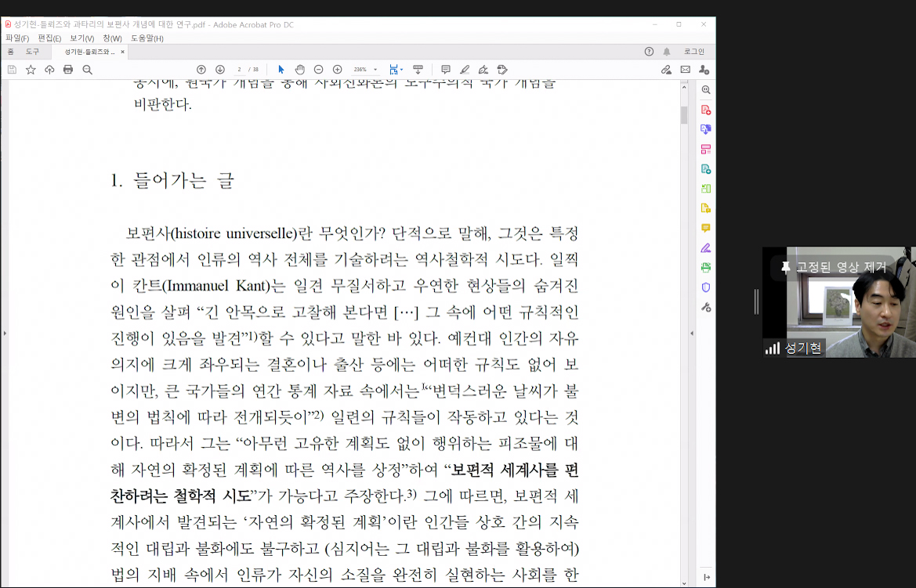This screenshot has width=916, height=588.
Task: Open the yellow Send for Comments tool
Action: (706, 207)
